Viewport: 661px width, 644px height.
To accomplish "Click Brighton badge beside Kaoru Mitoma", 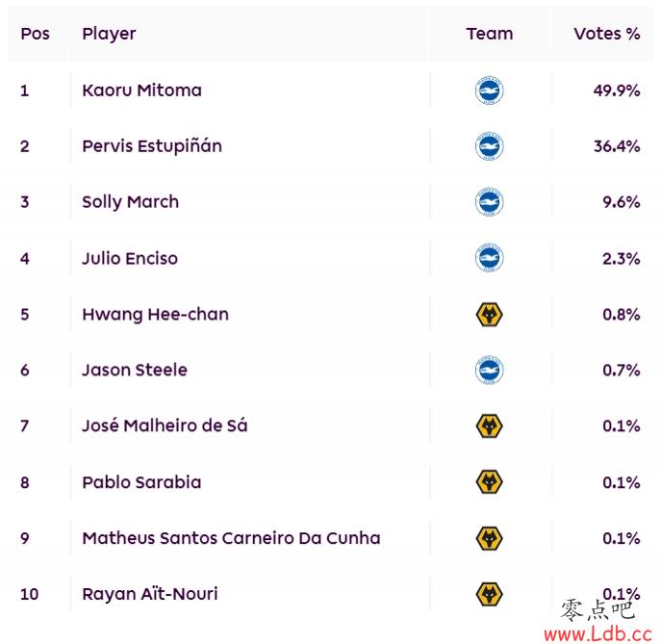I will point(489,90).
